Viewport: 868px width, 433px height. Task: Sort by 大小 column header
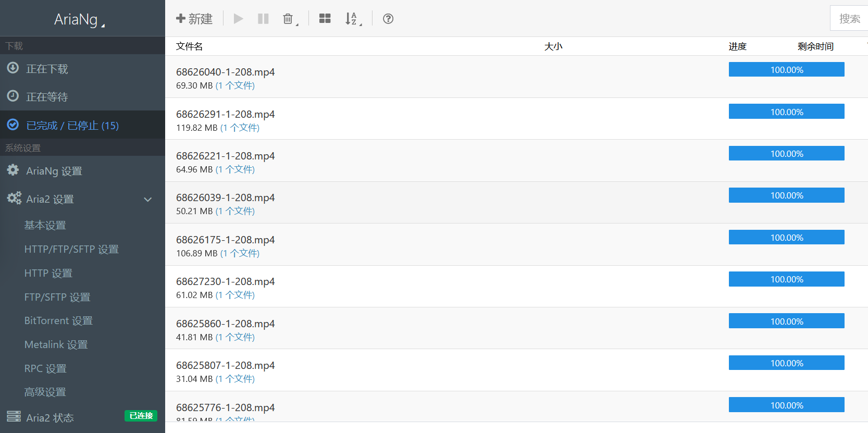point(553,46)
